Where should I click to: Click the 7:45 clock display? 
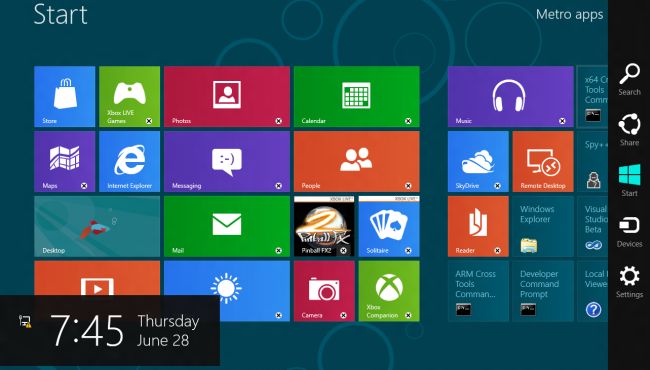(x=87, y=331)
